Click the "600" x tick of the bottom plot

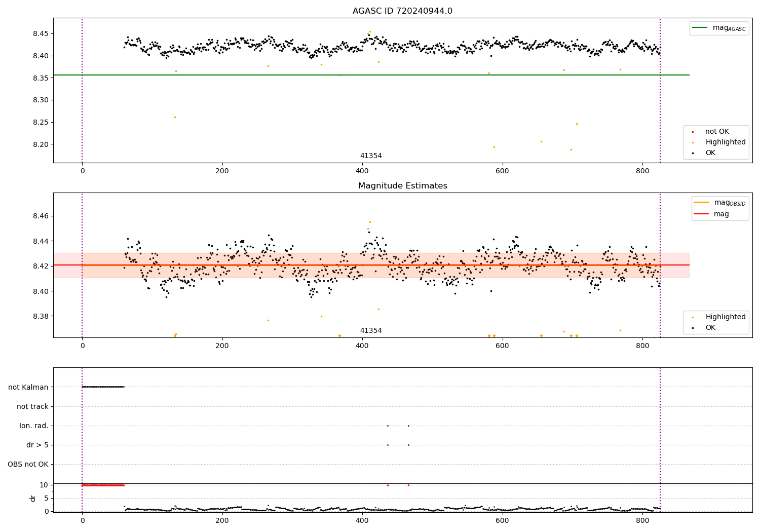502,520
